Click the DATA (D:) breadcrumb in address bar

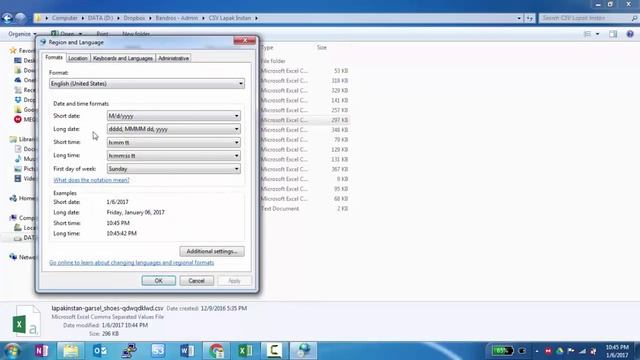pyautogui.click(x=100, y=18)
